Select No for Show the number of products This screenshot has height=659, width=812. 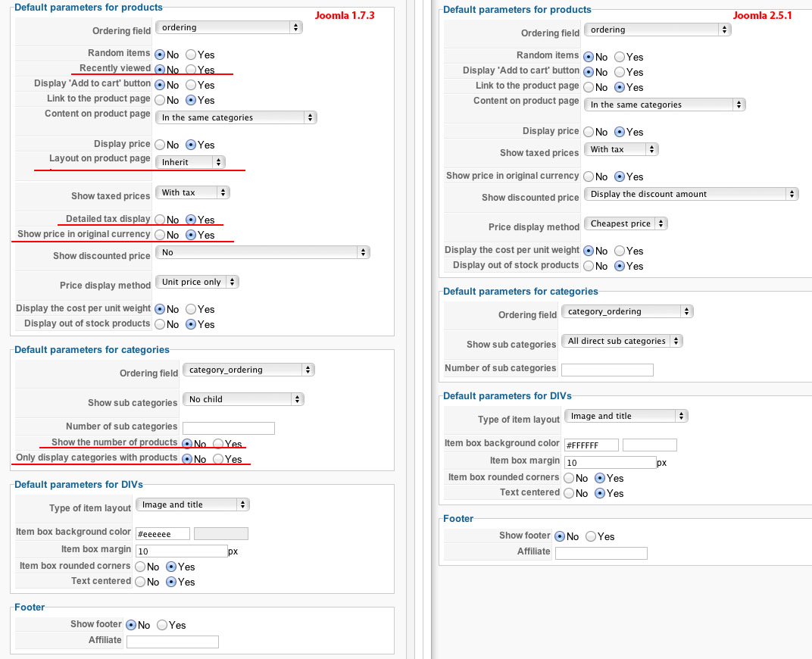tap(186, 444)
